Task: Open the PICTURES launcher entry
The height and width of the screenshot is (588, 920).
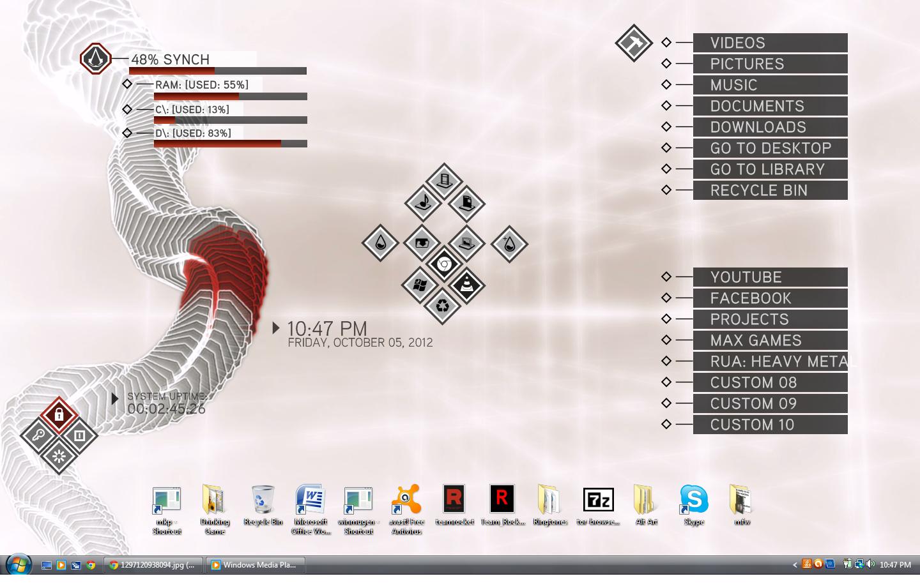Action: click(x=770, y=64)
